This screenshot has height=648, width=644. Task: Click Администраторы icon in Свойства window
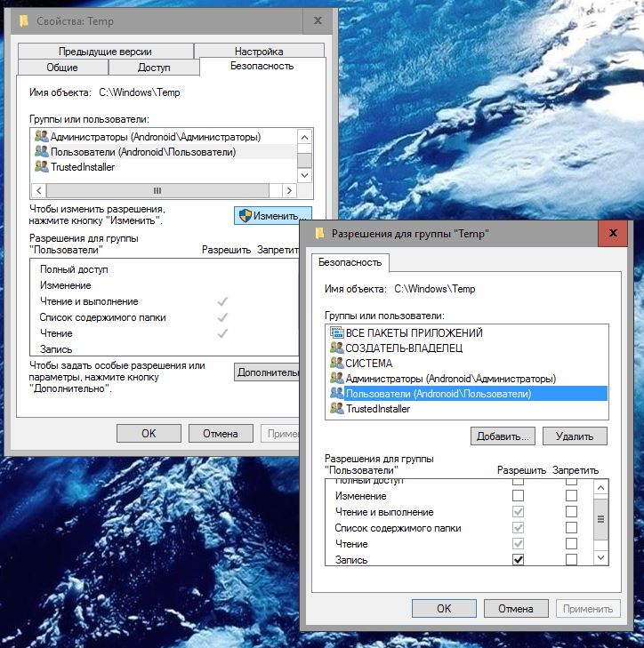pyautogui.click(x=41, y=137)
